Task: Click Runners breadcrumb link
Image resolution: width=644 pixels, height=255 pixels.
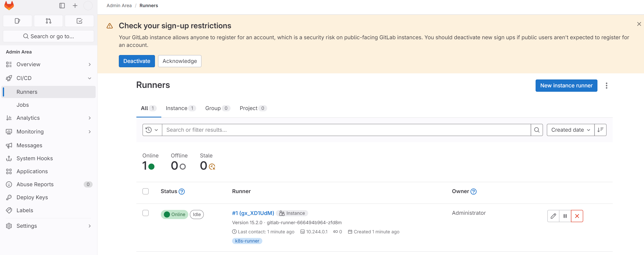Action: [149, 6]
